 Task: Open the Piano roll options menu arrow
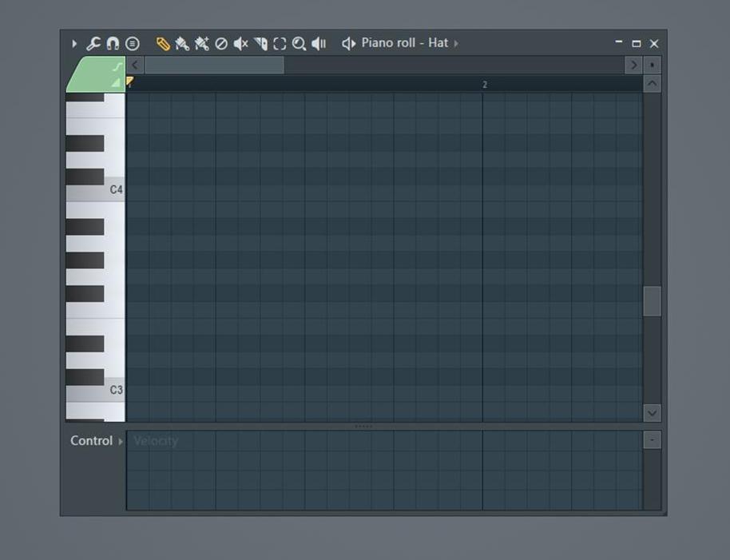(73, 44)
